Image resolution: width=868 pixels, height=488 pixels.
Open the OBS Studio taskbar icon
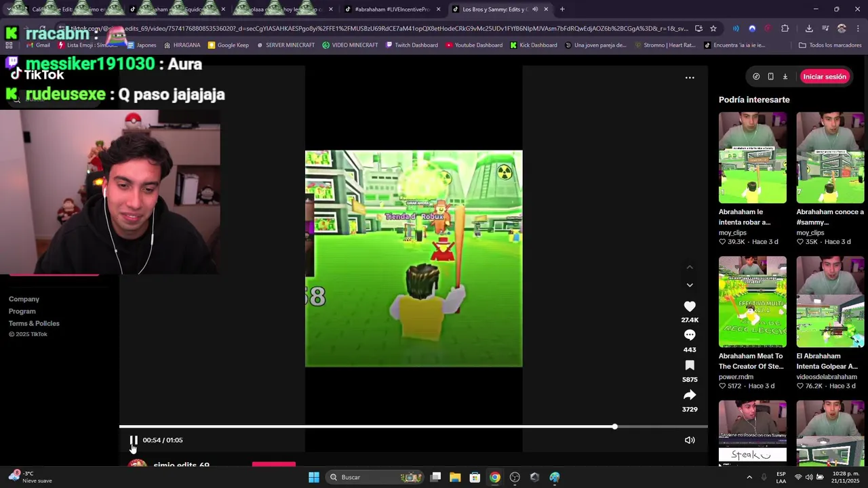[515, 477]
